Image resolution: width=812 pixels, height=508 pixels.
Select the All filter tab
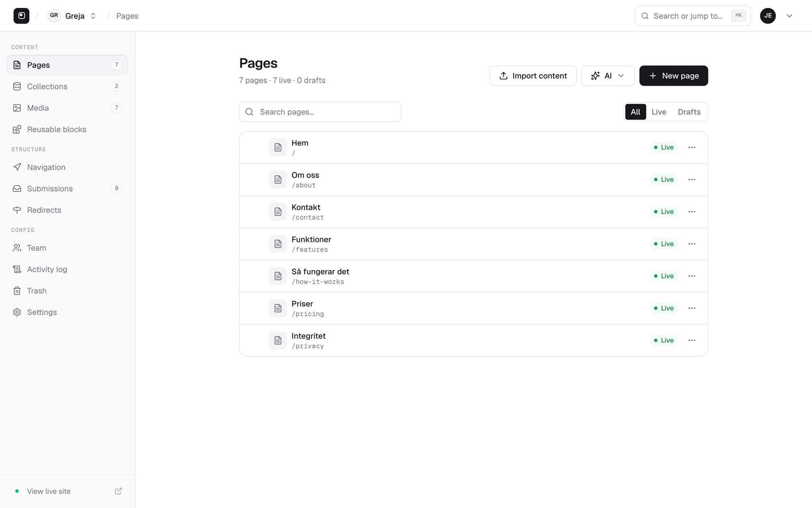point(635,112)
